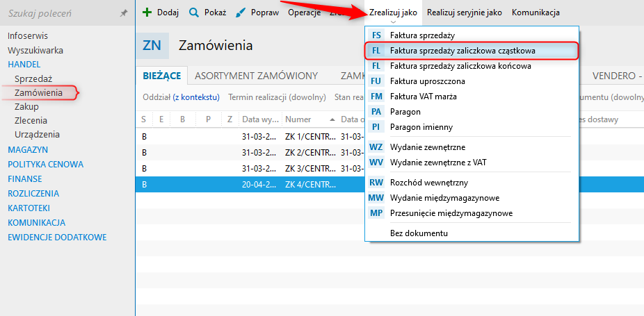The height and width of the screenshot is (316, 644).
Task: Select Faktura sprzedaży zaliczkowa końcowa
Action: point(472,66)
